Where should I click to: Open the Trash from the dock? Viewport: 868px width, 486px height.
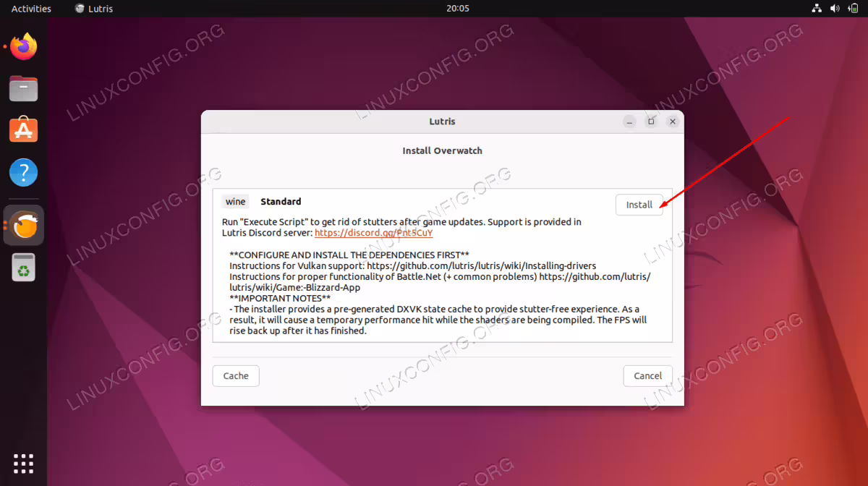coord(24,268)
